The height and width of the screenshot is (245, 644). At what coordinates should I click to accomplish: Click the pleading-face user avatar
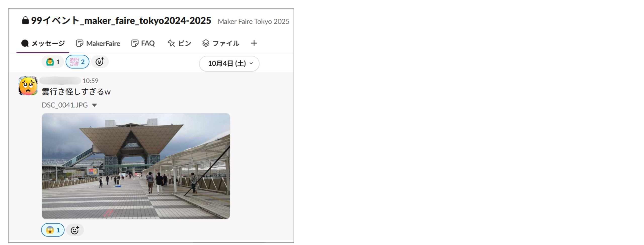coord(28,86)
